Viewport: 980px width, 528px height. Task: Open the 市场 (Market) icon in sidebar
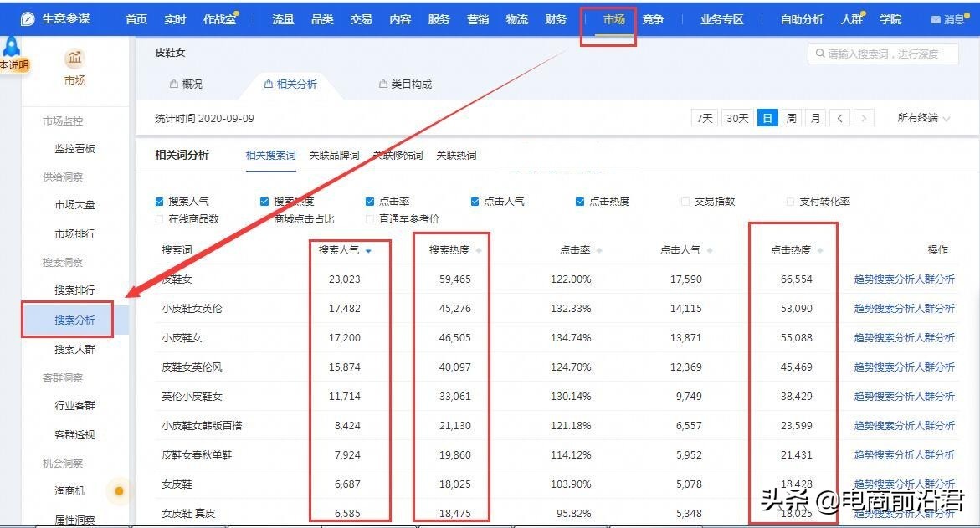click(74, 67)
